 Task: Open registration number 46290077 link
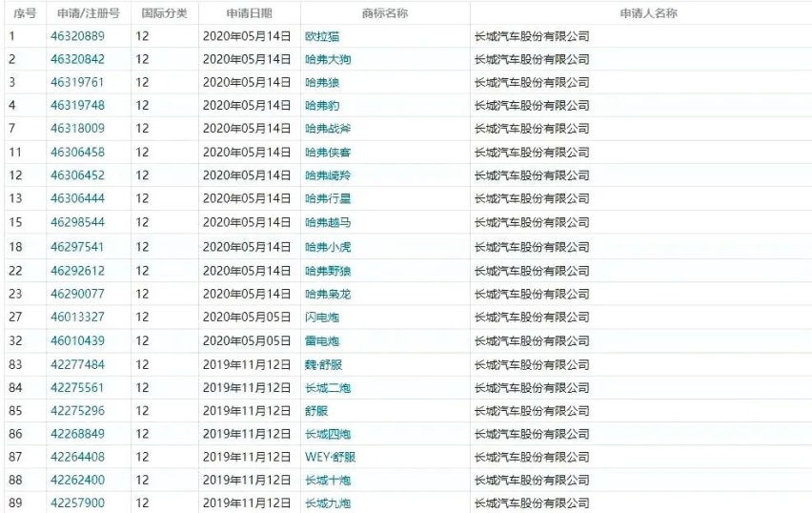click(77, 294)
